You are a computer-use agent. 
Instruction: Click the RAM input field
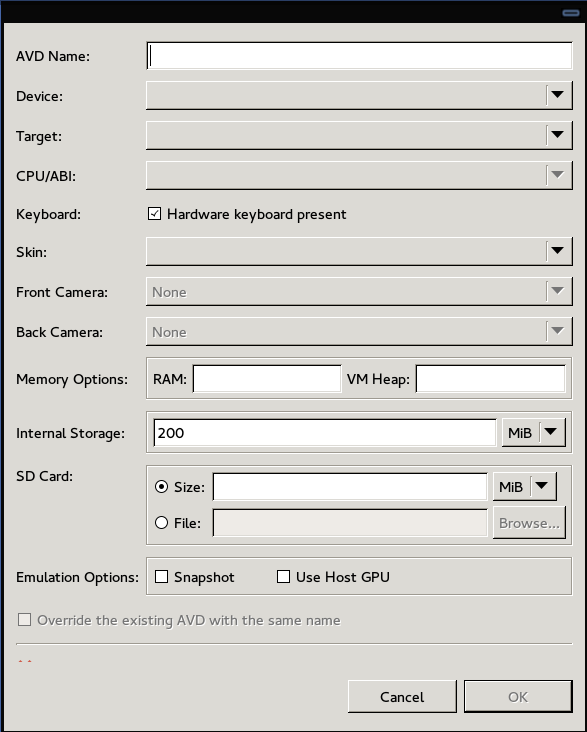coord(267,379)
